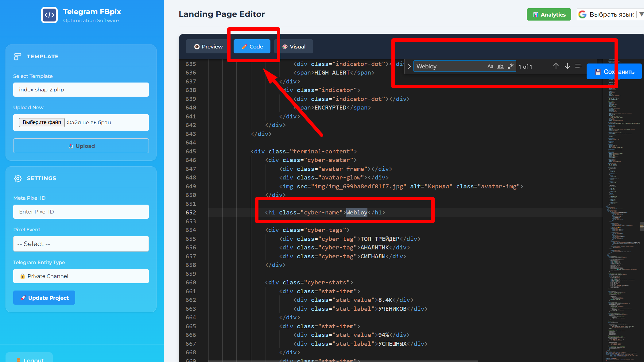644x362 pixels.
Task: Click the Update Project button
Action: (x=44, y=298)
